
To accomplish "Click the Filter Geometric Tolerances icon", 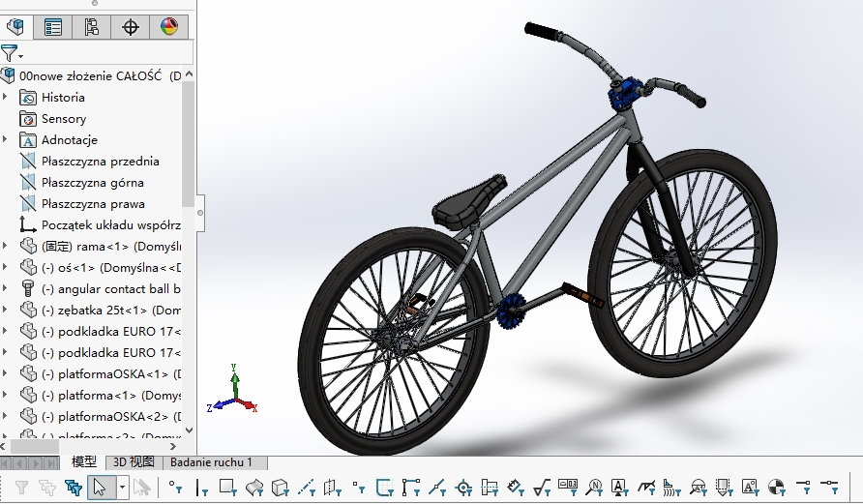I will 568,487.
